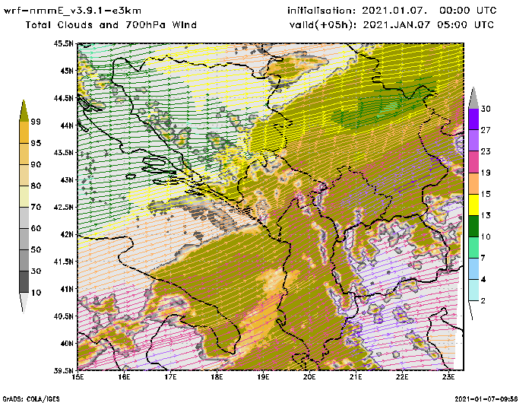The width and height of the screenshot is (532, 403).
Task: Click the yellow 13–15 wind speed swatch
Action: tap(473, 205)
